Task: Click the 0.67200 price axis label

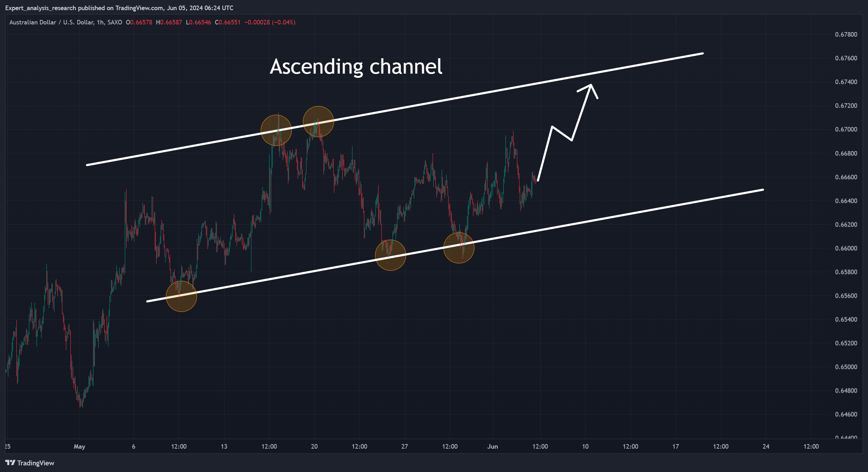Action: (846, 106)
